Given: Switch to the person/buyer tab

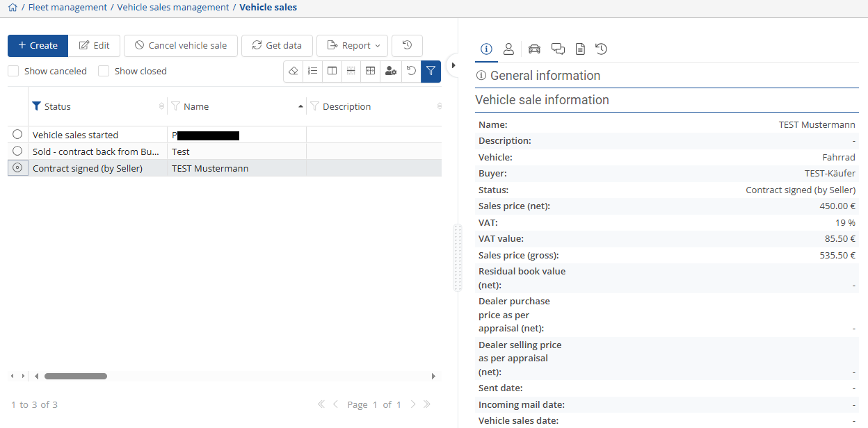Looking at the screenshot, I should pyautogui.click(x=508, y=49).
